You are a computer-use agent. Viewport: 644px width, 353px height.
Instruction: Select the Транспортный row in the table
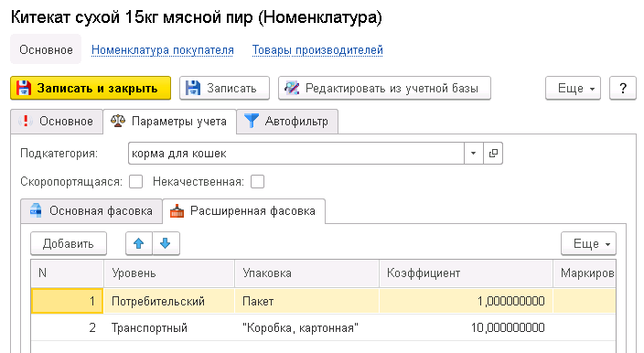tap(323, 327)
